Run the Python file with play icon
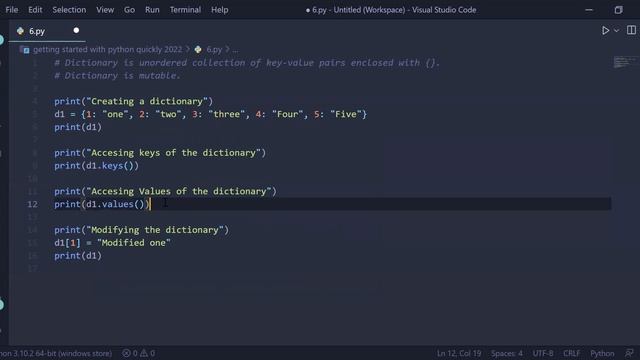 pyautogui.click(x=605, y=31)
